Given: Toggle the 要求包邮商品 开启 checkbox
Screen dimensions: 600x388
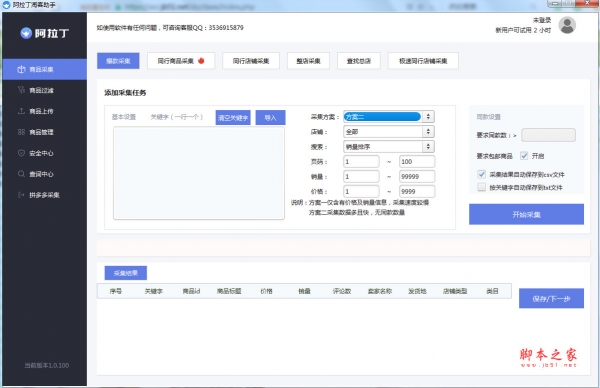Looking at the screenshot, I should pos(524,156).
